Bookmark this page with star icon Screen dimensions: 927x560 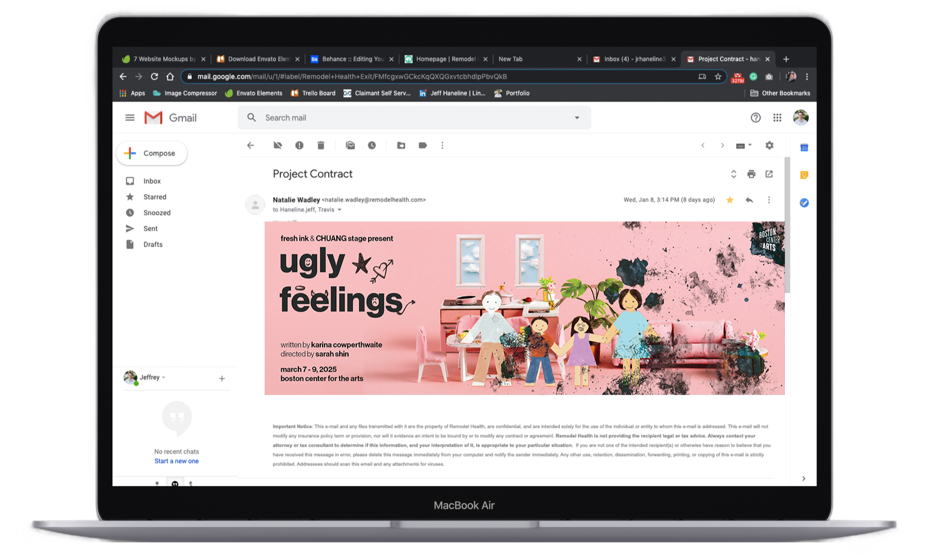[x=718, y=76]
